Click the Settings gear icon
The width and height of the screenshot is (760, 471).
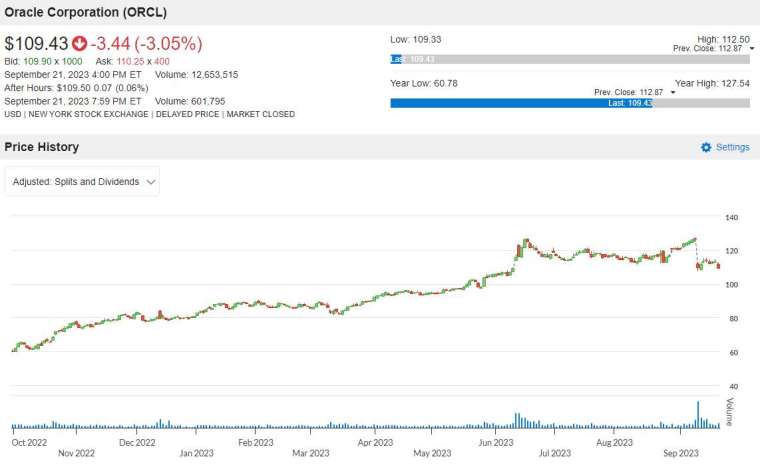pos(706,147)
